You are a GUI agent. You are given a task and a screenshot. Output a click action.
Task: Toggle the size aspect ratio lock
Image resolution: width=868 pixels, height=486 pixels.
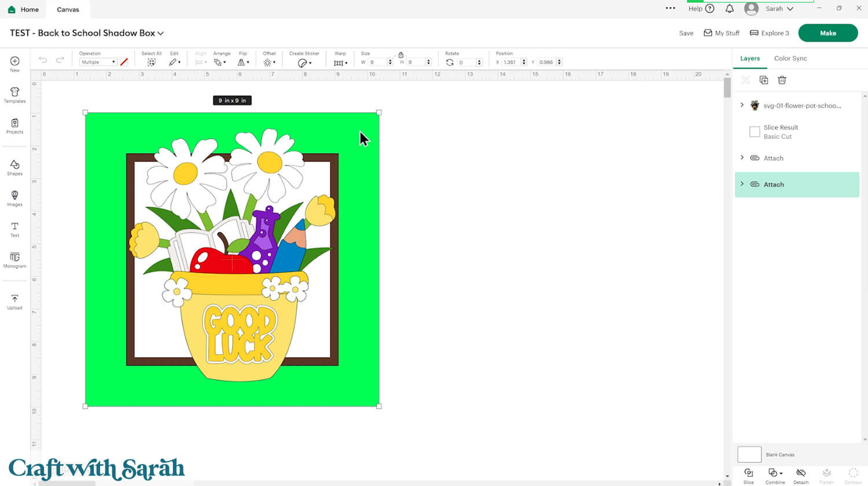400,55
